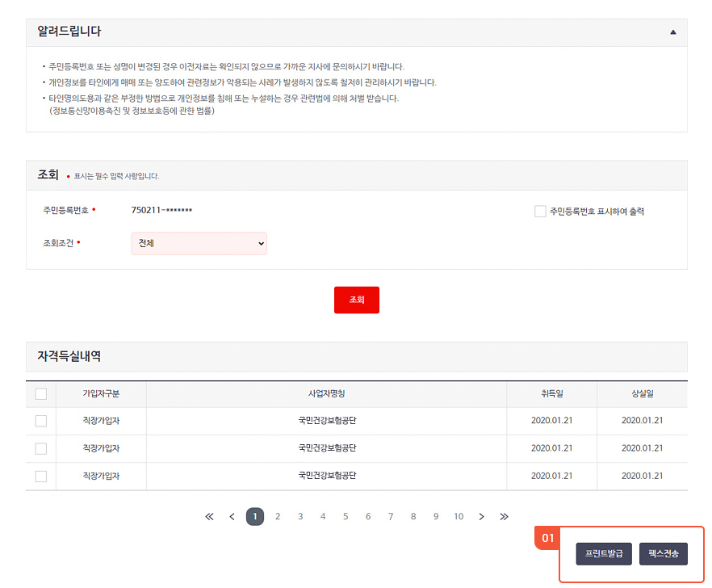The height and width of the screenshot is (588, 712).
Task: Click the 상실일 column header
Action: (643, 394)
